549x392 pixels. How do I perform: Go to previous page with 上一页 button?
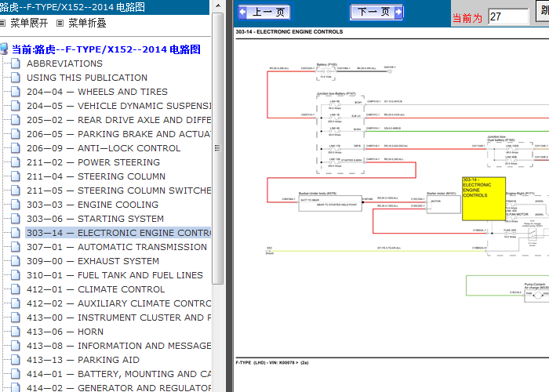tap(265, 13)
